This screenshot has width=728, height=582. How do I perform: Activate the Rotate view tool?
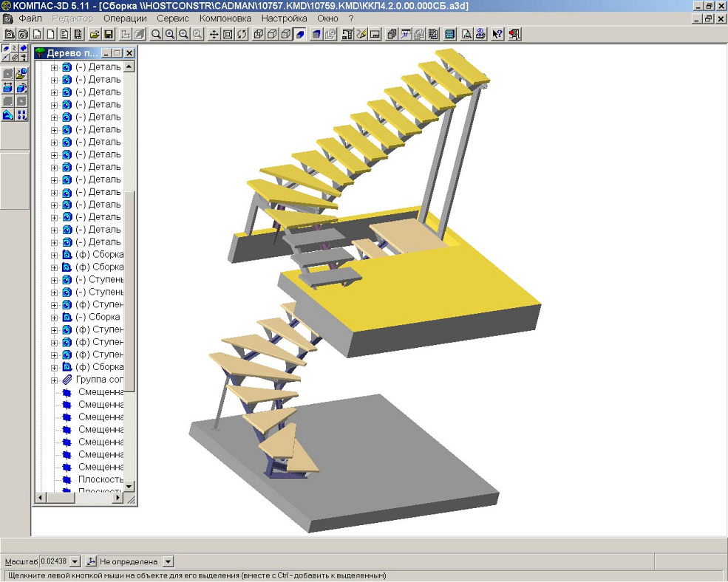click(242, 34)
